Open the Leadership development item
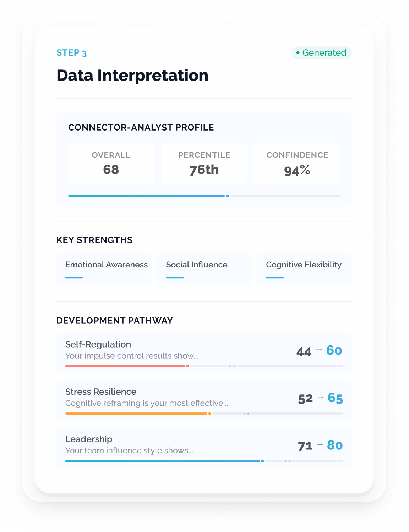The width and height of the screenshot is (409, 532). [x=204, y=448]
